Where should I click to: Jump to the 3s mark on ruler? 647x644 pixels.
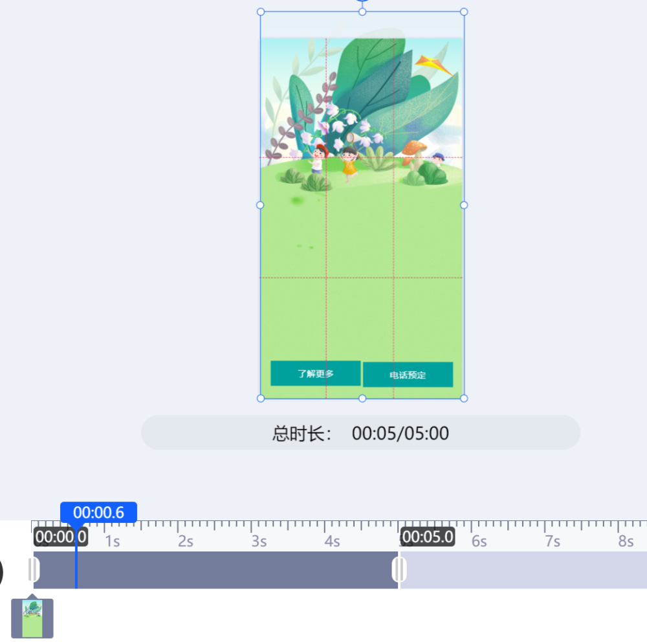tap(259, 541)
